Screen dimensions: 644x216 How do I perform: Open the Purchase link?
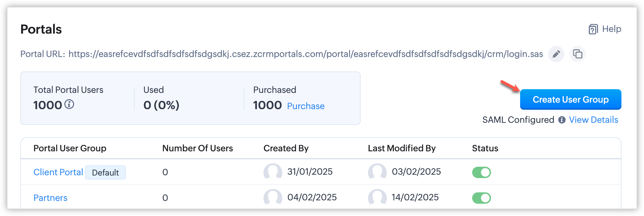(306, 106)
